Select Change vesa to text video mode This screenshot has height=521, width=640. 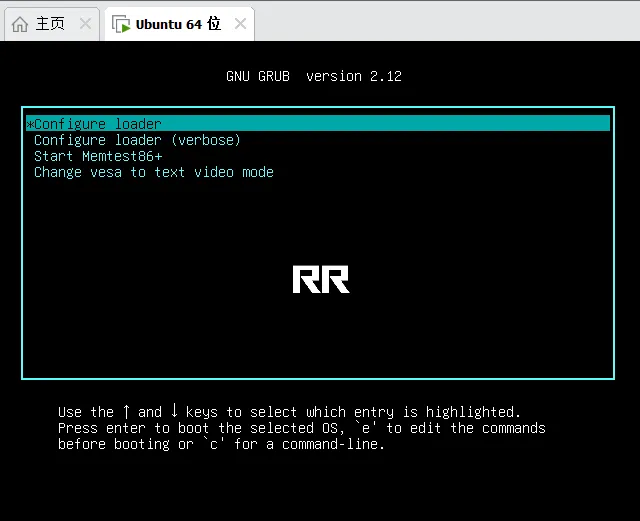click(x=153, y=172)
